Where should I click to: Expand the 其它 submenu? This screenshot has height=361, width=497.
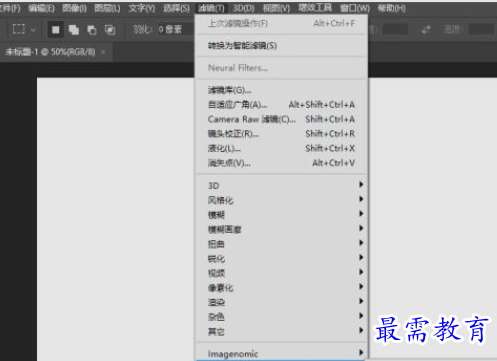(281, 331)
